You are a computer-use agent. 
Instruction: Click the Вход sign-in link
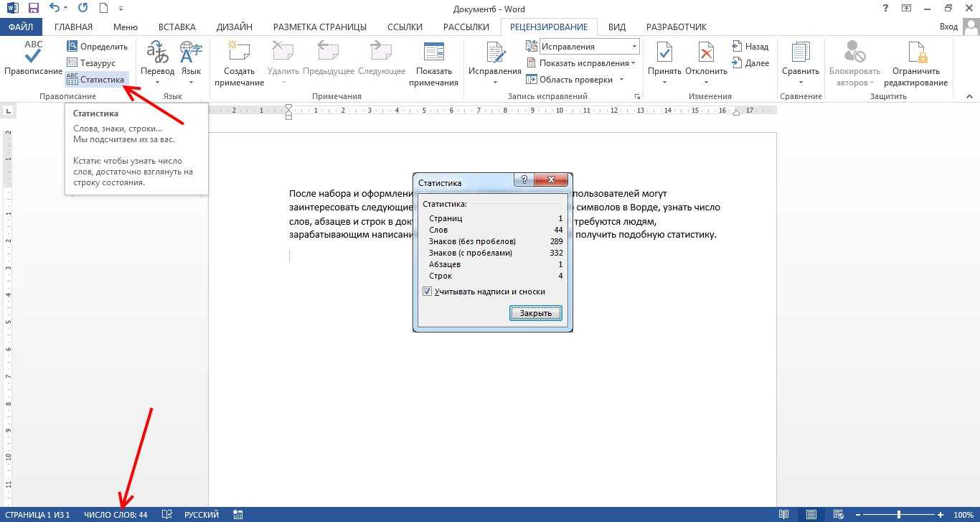click(948, 27)
